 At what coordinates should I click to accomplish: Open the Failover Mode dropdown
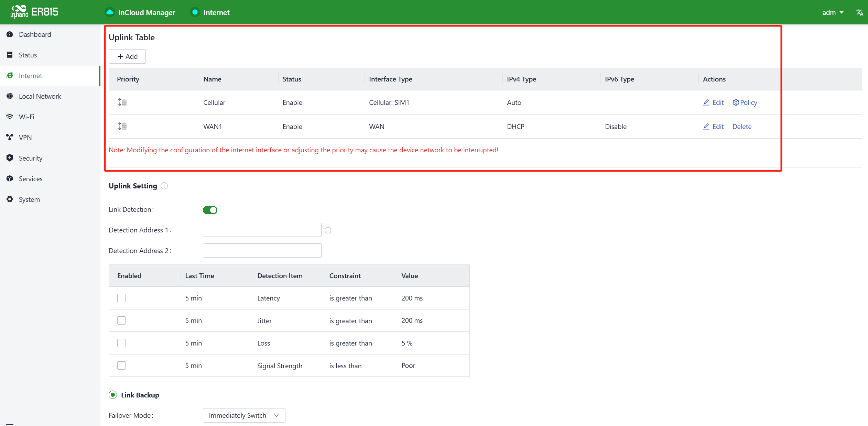(244, 415)
